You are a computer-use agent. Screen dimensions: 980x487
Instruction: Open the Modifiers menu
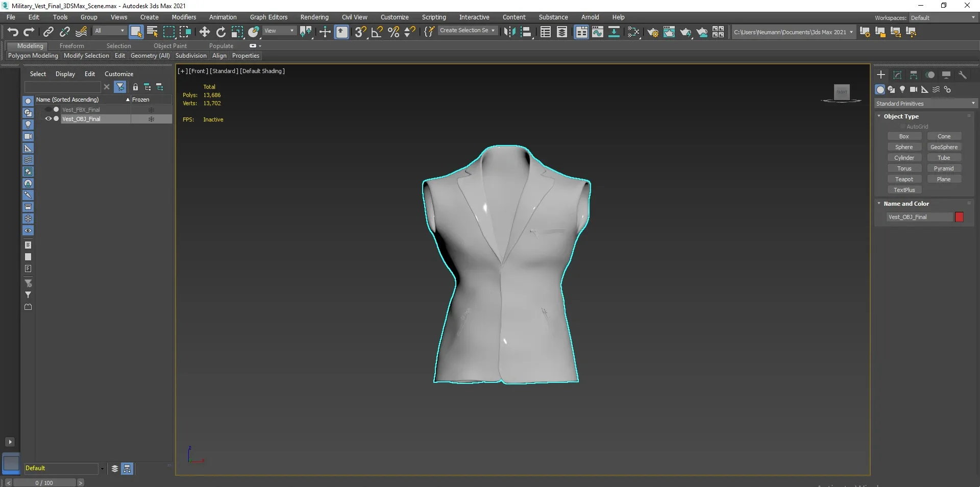(x=184, y=17)
